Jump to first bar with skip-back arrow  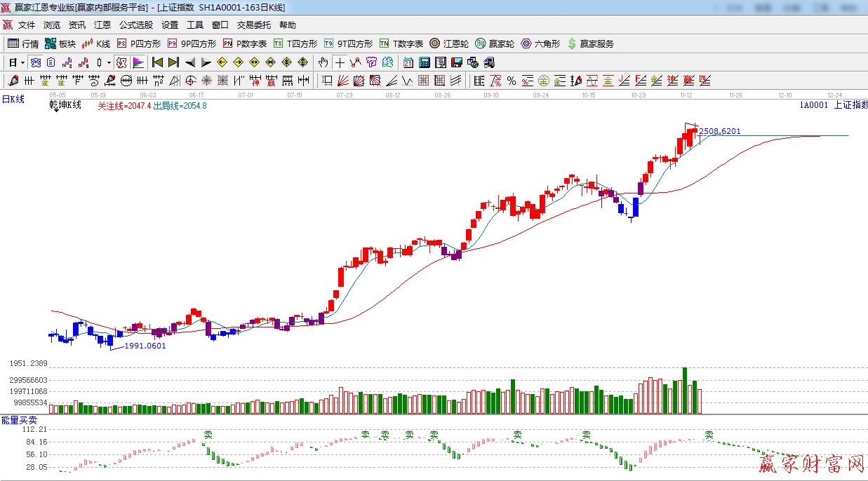coord(157,62)
